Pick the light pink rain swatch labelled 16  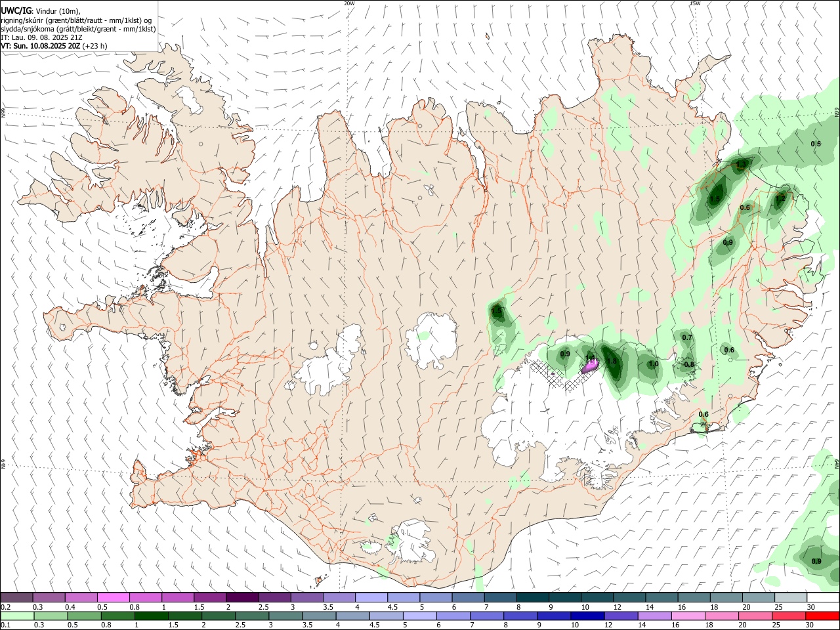[688, 616]
